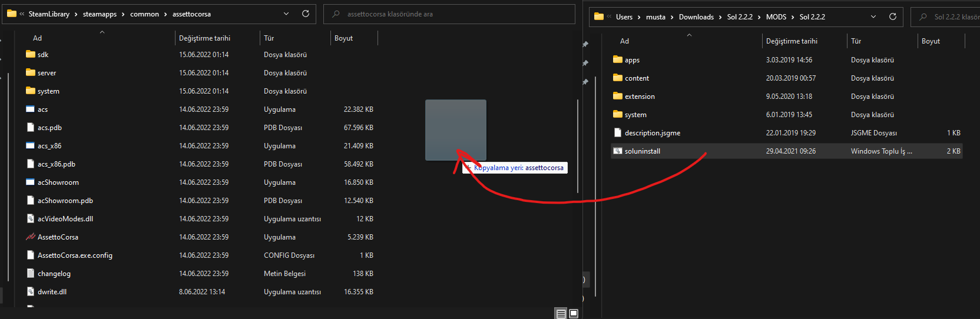Click the description.jsgme file icon
This screenshot has height=319, width=980.
pyautogui.click(x=618, y=132)
